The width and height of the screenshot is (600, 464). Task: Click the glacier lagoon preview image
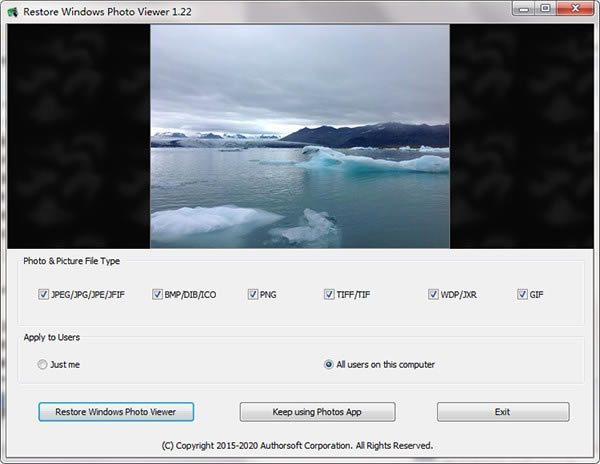click(x=300, y=137)
